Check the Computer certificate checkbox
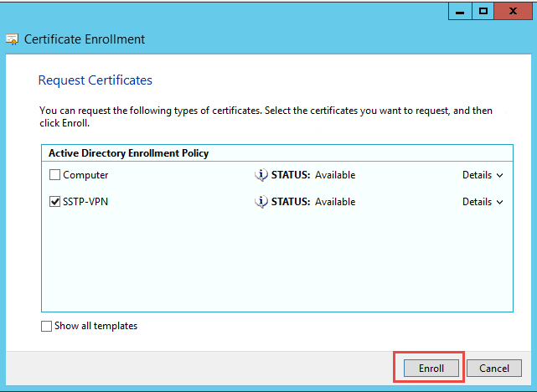 [x=54, y=175]
